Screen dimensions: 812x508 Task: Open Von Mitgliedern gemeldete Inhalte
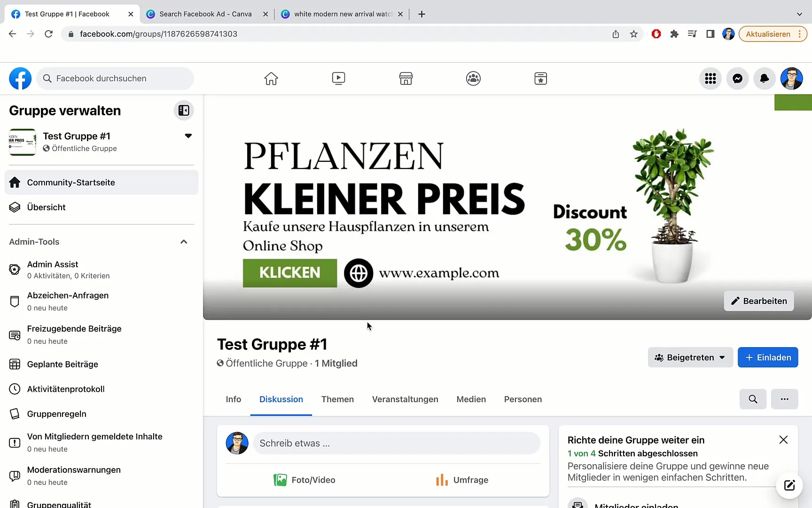point(101,442)
